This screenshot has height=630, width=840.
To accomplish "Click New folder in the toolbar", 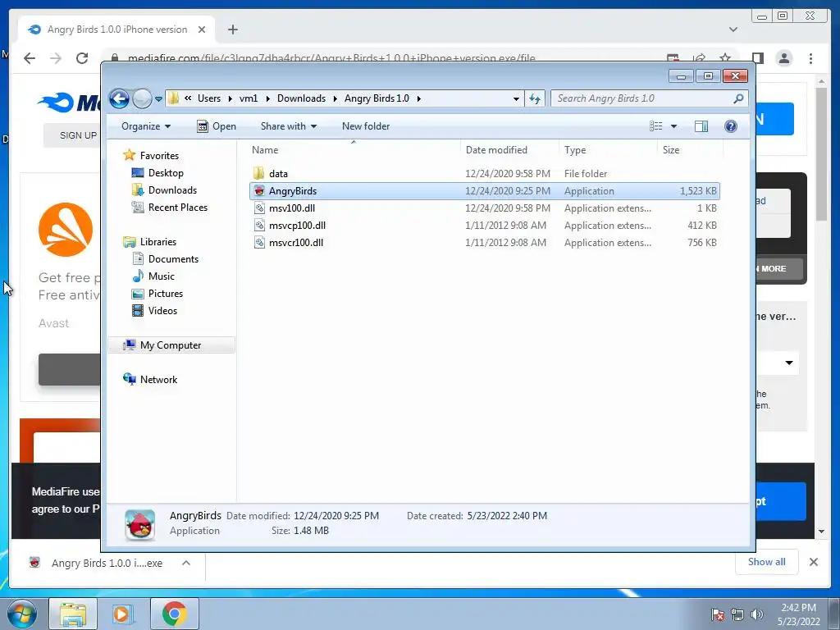I will tap(365, 126).
